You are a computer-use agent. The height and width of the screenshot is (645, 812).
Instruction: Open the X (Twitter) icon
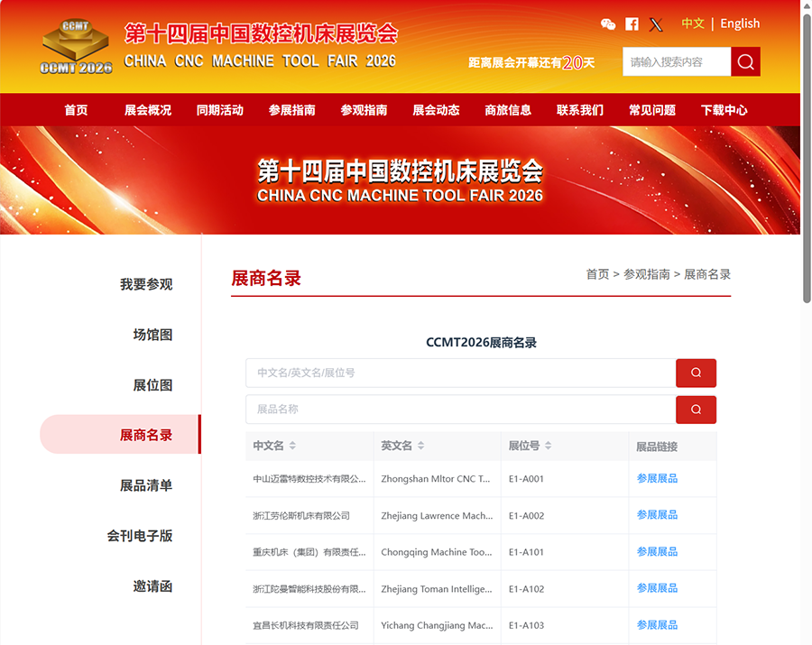click(x=656, y=24)
